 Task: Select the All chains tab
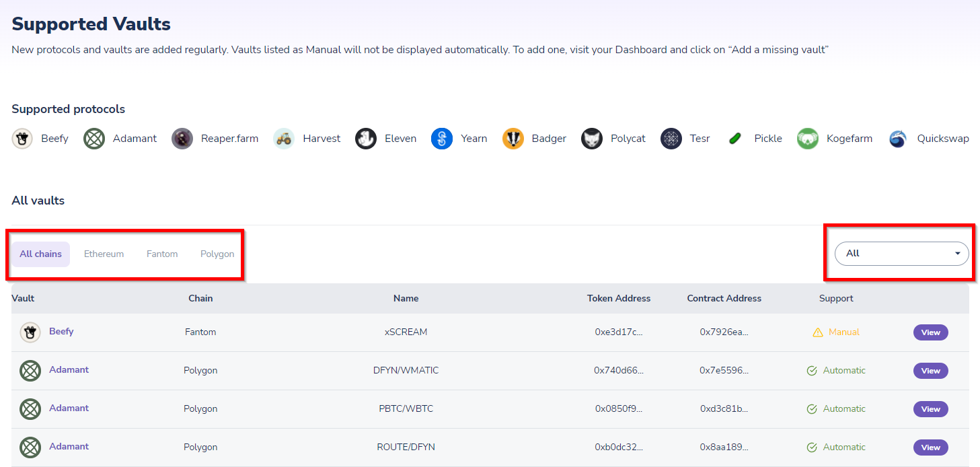40,254
